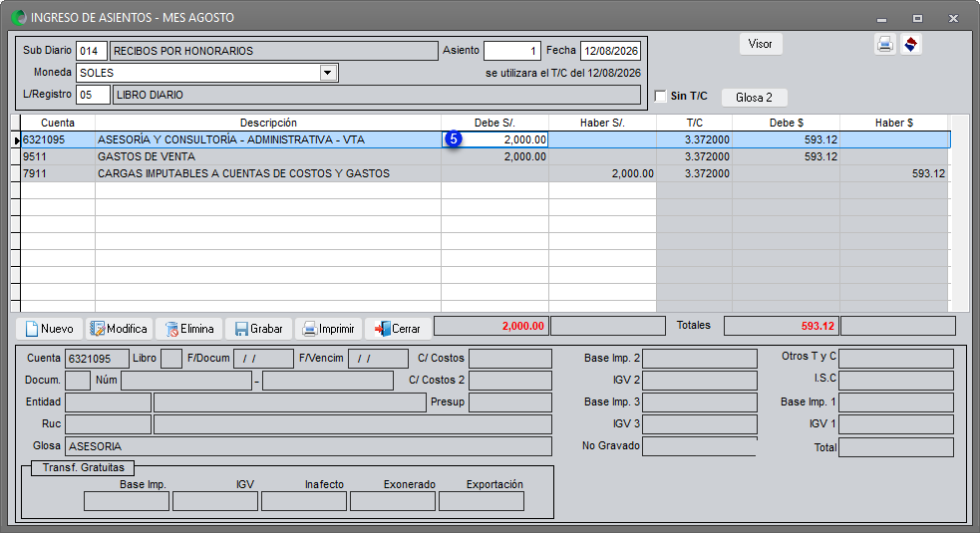980x533 pixels.
Task: Click the Cuenta column header
Action: tap(58, 124)
